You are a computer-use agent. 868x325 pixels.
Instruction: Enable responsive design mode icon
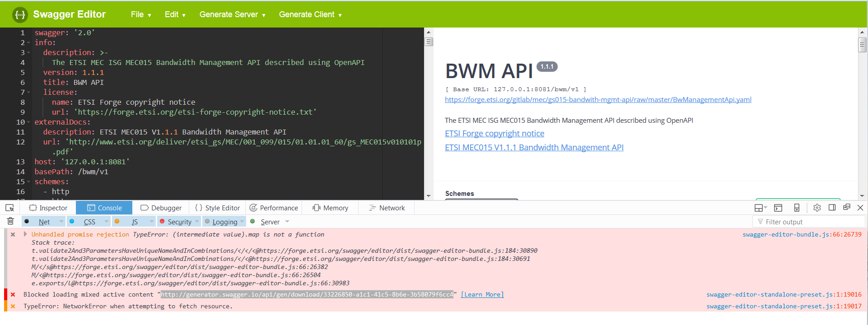coord(797,208)
